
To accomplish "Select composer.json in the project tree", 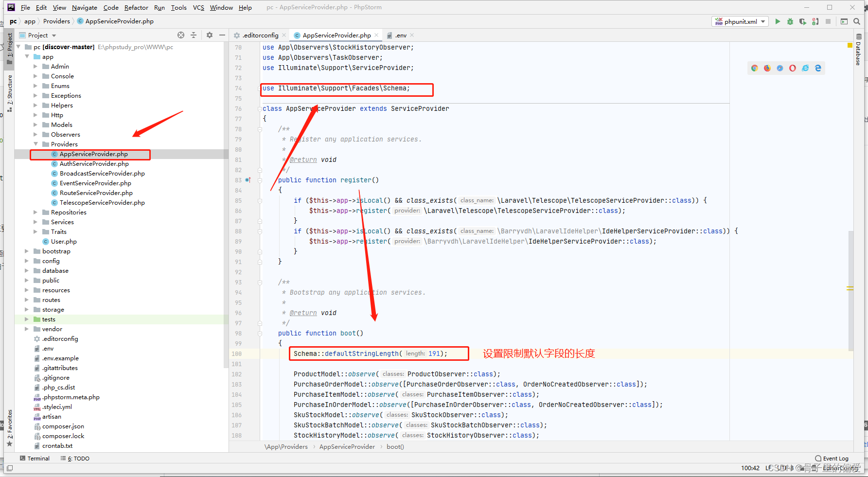I will pyautogui.click(x=63, y=426).
